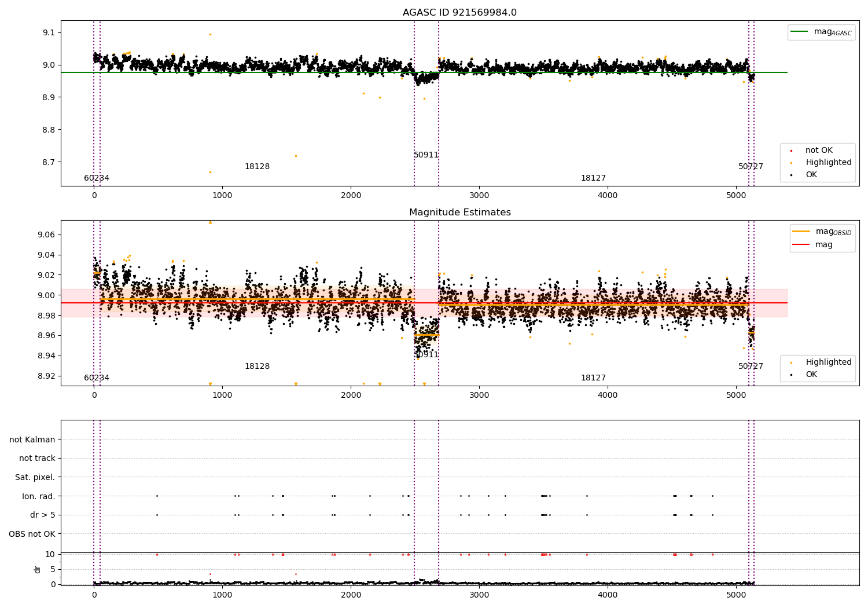Click the 8.92 y-axis tick label in the middle plot

(46, 376)
